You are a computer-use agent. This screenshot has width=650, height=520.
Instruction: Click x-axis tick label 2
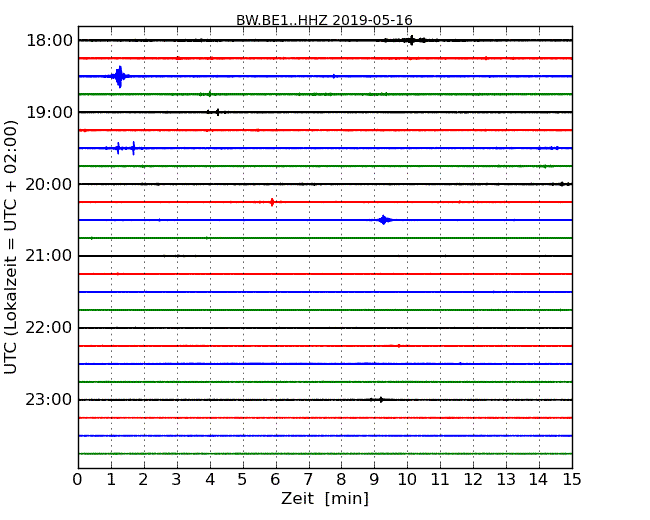pyautogui.click(x=143, y=480)
